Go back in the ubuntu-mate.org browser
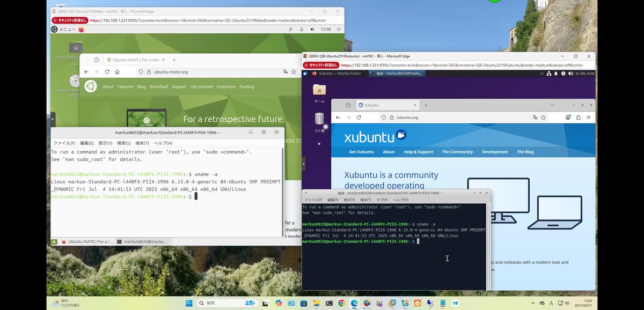 pyautogui.click(x=87, y=72)
